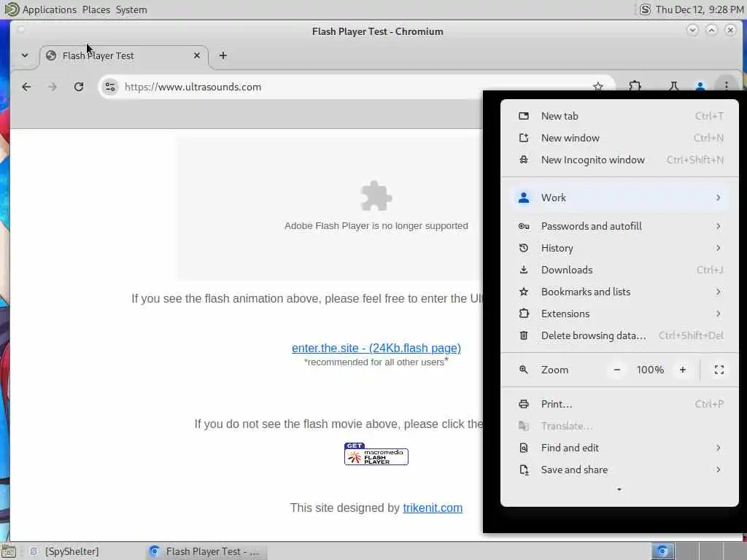The image size is (747, 560).
Task: Click the Get Macromedia Flash Player badge
Action: pos(376,454)
